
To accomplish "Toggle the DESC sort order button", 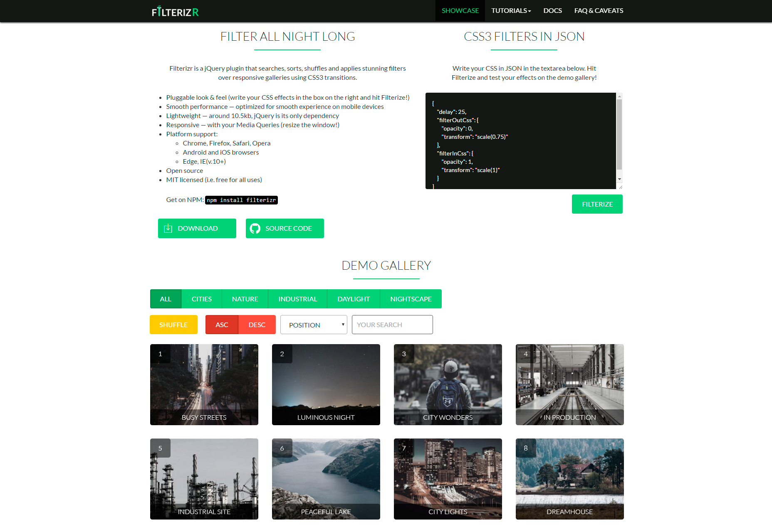I will click(x=257, y=325).
